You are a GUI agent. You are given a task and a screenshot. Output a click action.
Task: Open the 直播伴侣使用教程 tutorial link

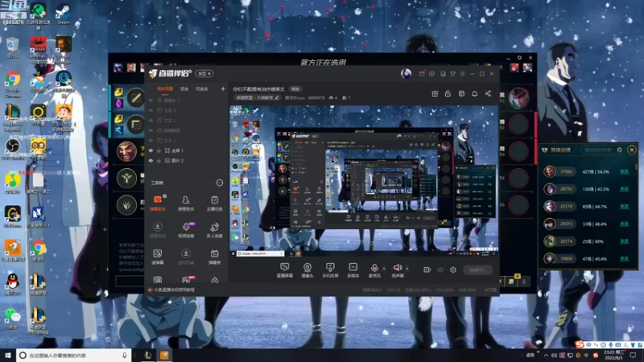(x=174, y=290)
